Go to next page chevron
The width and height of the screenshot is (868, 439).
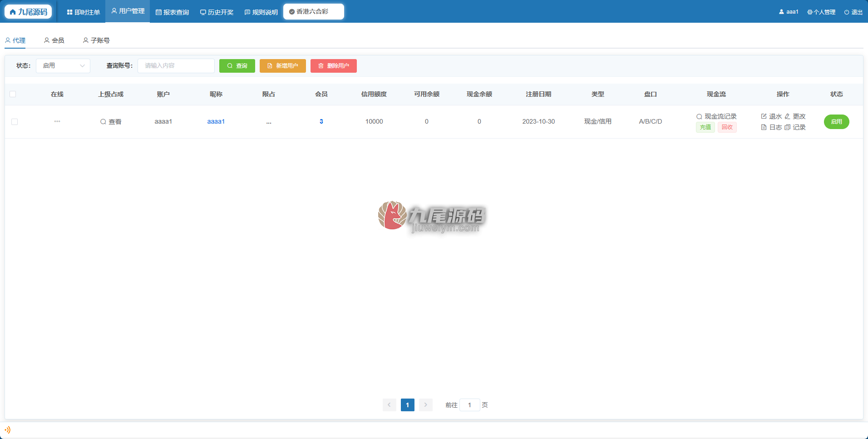pos(425,404)
